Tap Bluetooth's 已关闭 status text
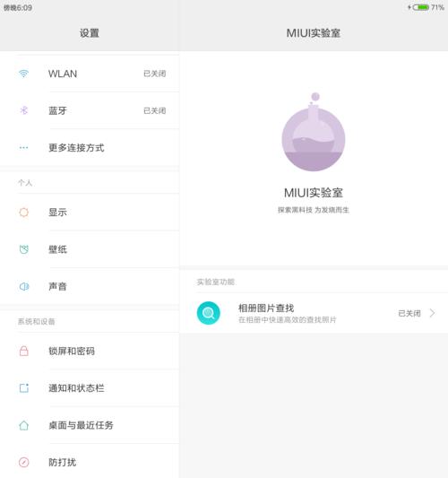The height and width of the screenshot is (478, 448). 155,110
